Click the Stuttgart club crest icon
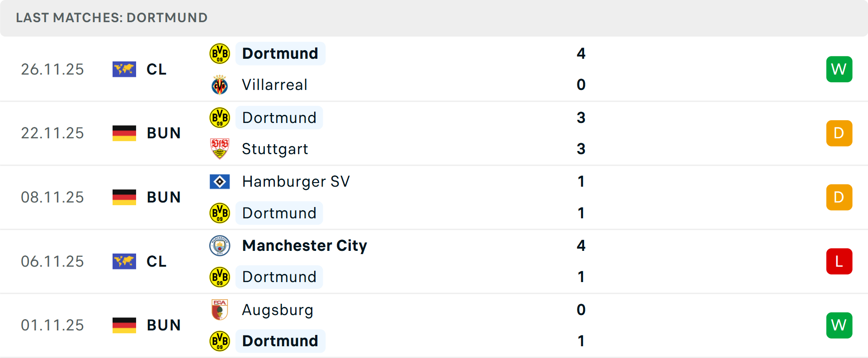Viewport: 868px width, 358px height. (220, 149)
